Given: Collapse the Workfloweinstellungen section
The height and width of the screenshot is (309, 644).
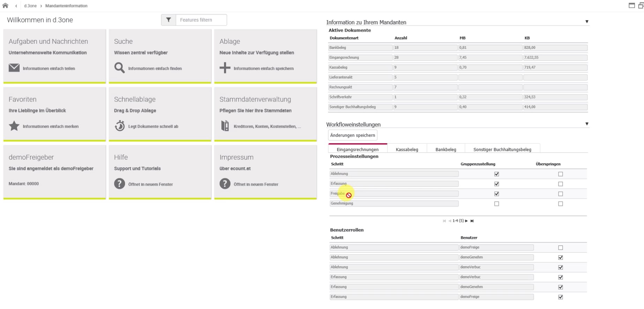Looking at the screenshot, I should (x=587, y=124).
